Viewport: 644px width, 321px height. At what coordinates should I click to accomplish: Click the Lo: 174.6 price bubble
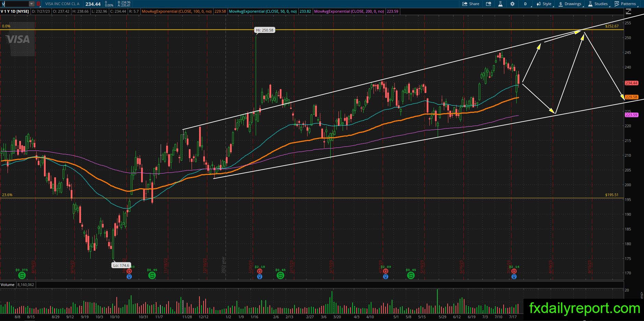pos(121,265)
